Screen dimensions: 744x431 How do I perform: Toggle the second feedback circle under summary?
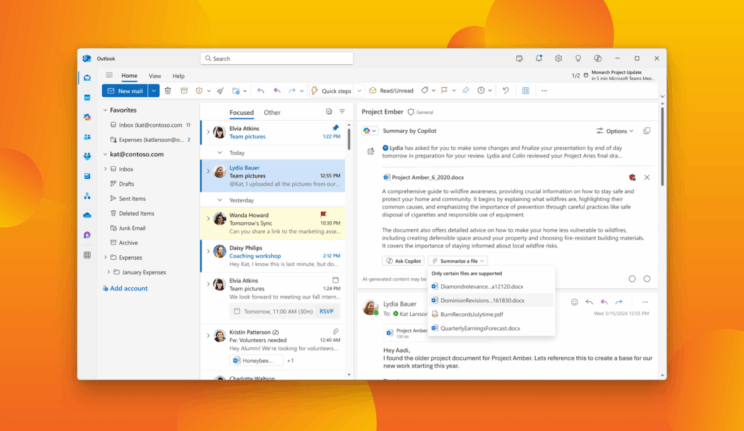pyautogui.click(x=647, y=279)
